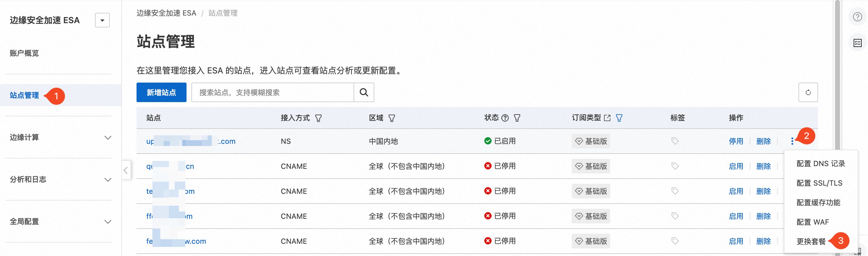868x256 pixels.
Task: Click 已启用 status in the NS row
Action: 500,141
